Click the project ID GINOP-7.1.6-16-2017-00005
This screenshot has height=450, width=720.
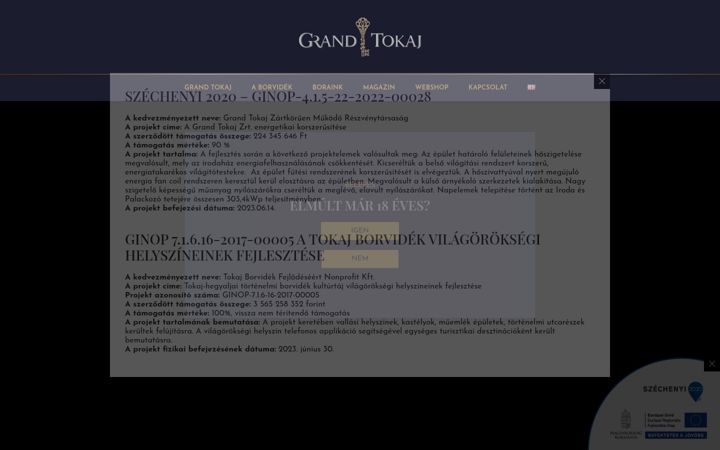click(x=270, y=295)
